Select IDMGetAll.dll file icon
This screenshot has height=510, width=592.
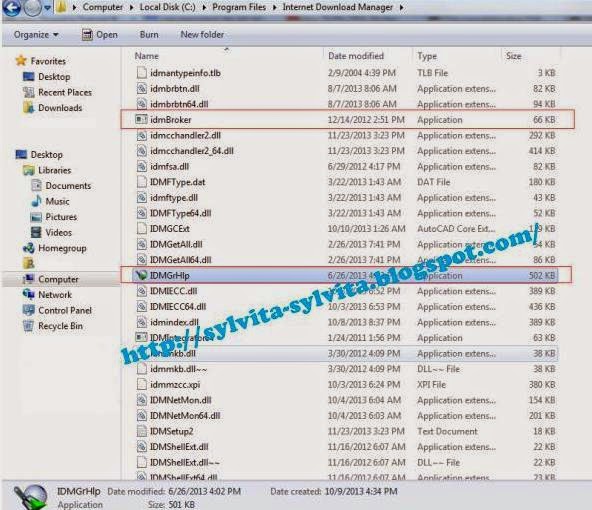pos(141,244)
